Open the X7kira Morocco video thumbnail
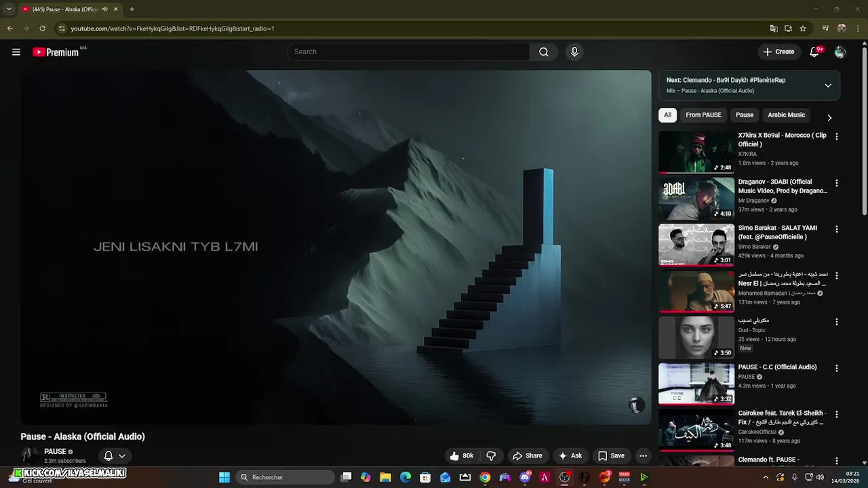 [696, 152]
